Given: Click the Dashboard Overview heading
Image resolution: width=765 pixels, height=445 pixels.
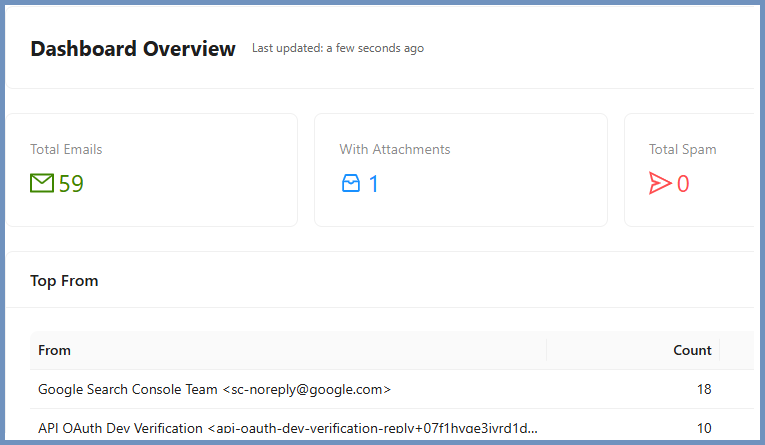Looking at the screenshot, I should tap(133, 48).
